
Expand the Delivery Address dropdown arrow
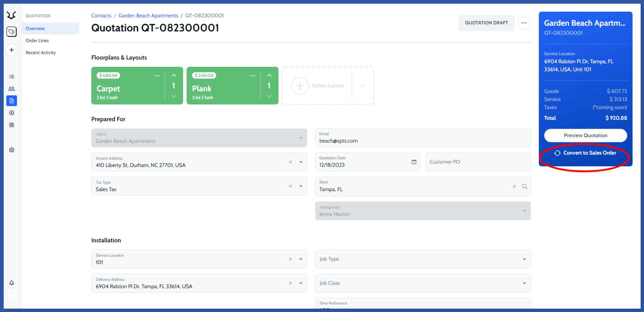click(x=301, y=283)
